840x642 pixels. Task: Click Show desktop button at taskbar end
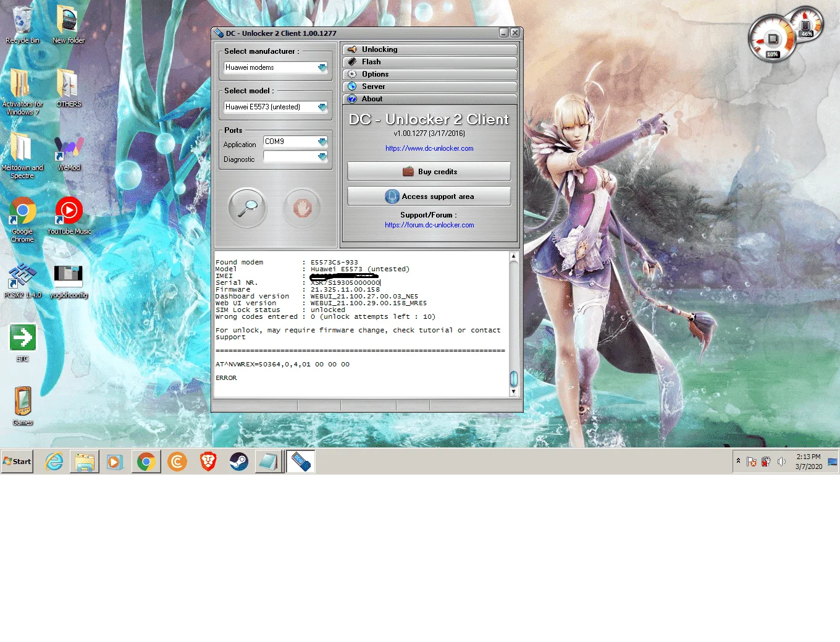[832, 462]
